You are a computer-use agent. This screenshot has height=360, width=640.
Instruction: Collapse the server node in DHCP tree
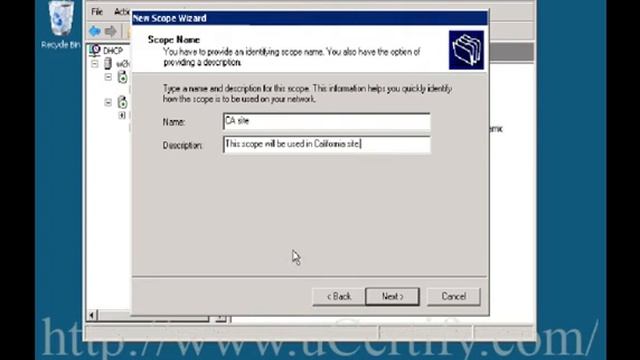point(95,64)
